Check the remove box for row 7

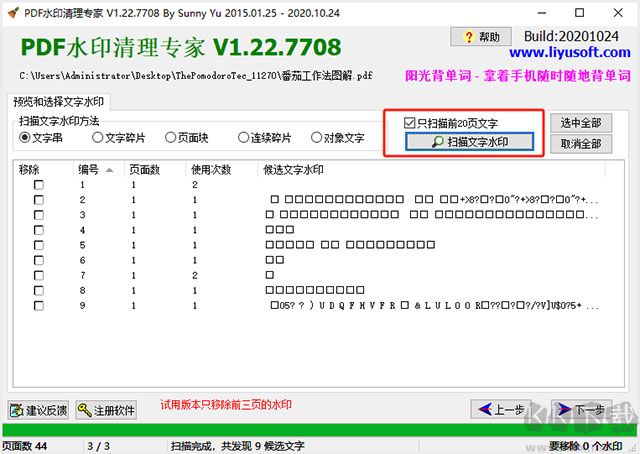[39, 276]
